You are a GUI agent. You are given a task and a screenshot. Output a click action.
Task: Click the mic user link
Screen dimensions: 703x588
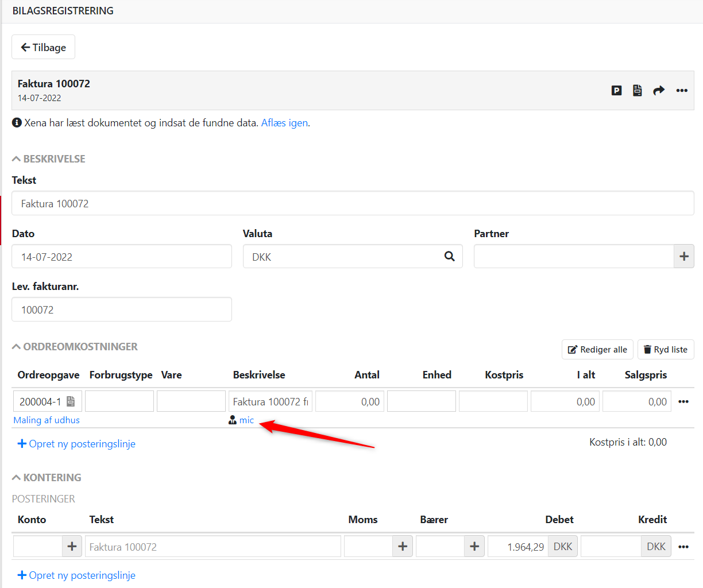246,420
